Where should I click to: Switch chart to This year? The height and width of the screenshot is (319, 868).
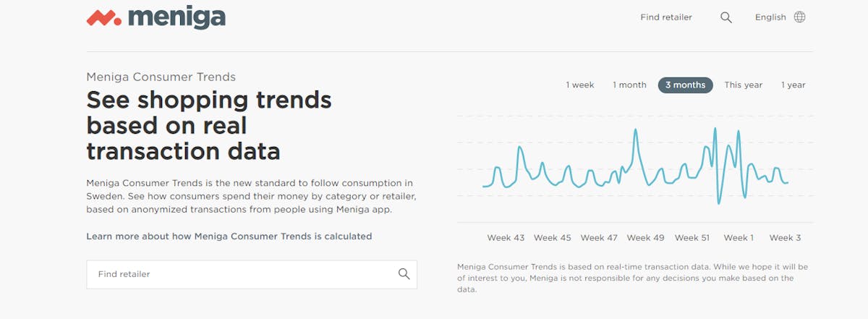pyautogui.click(x=744, y=85)
